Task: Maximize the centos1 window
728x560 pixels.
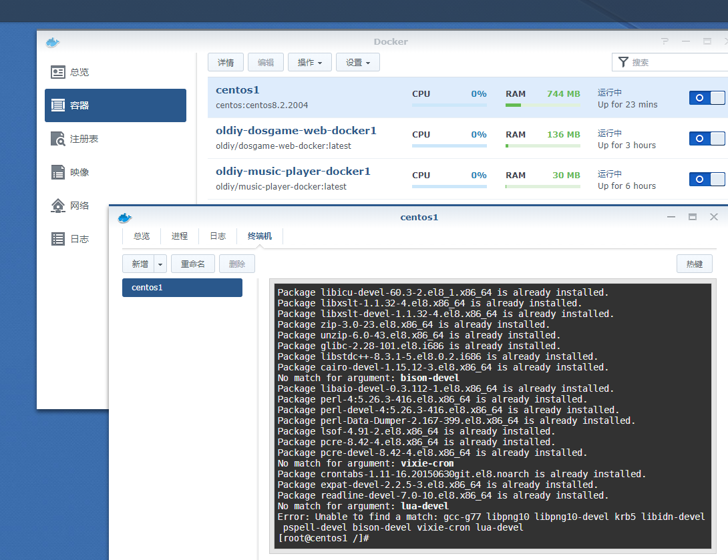Action: pos(692,217)
